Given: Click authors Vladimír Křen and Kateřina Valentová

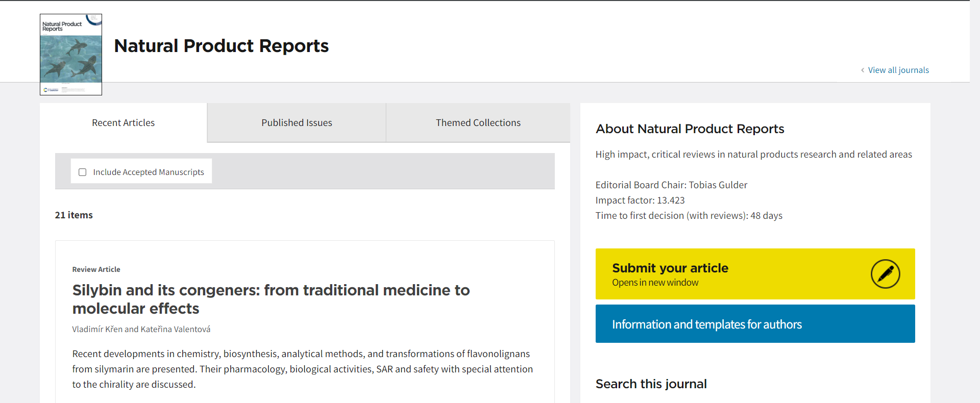Looking at the screenshot, I should (x=141, y=330).
